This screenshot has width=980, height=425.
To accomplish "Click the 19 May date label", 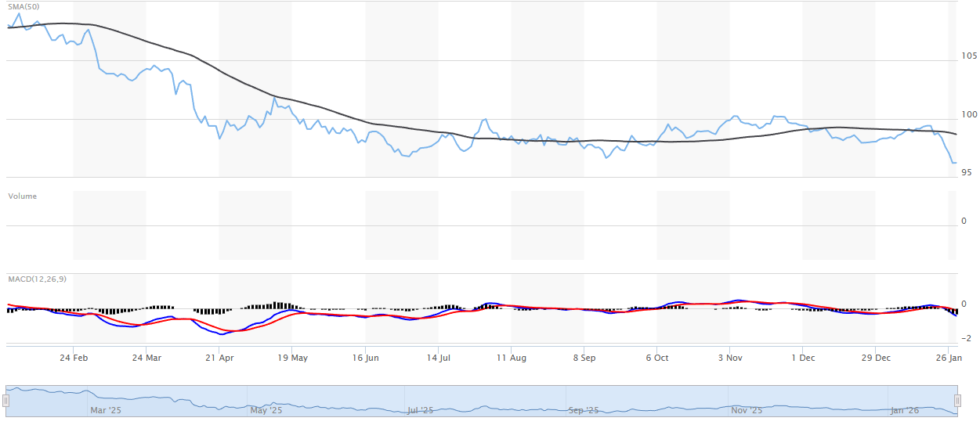I will pos(292,358).
